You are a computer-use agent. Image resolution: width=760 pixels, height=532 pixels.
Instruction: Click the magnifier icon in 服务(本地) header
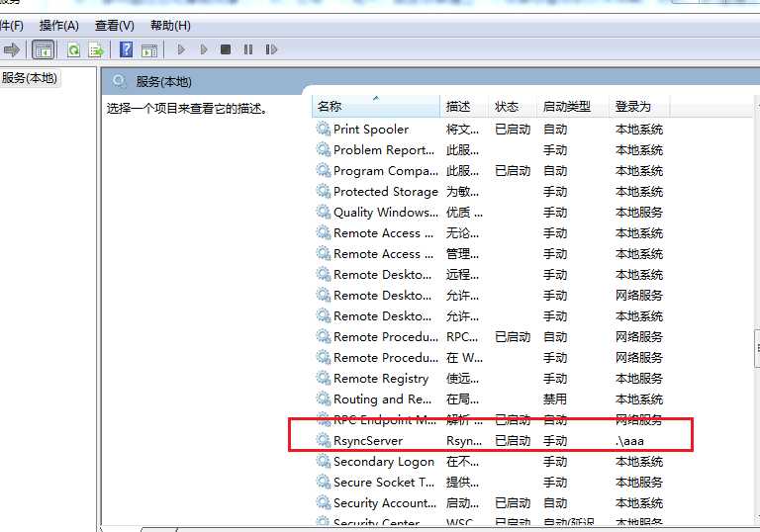(119, 81)
